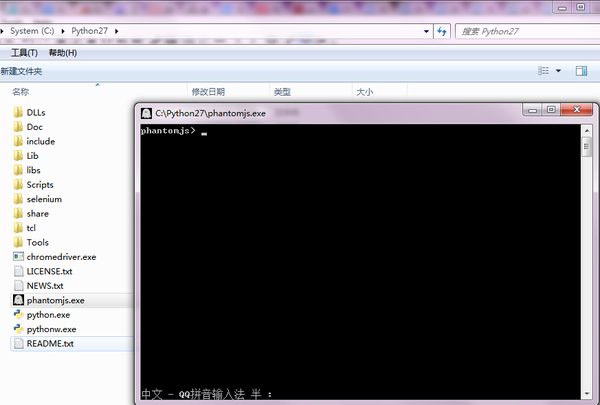The height and width of the screenshot is (405, 600).
Task: Select the Lib folder icon
Action: coord(18,155)
